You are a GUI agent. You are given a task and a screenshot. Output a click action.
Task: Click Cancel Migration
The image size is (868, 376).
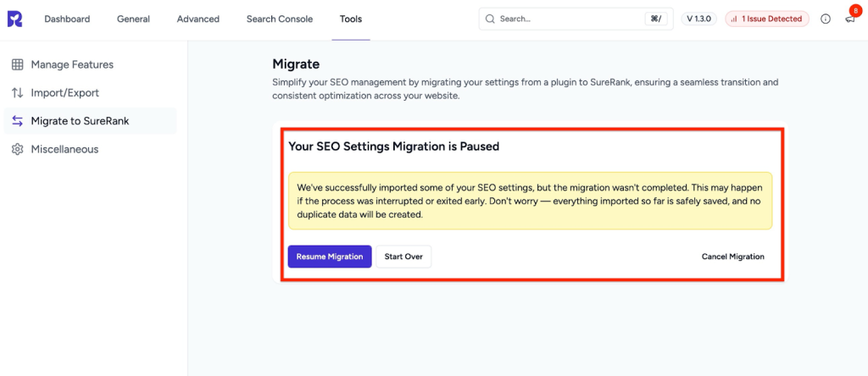[x=733, y=257]
